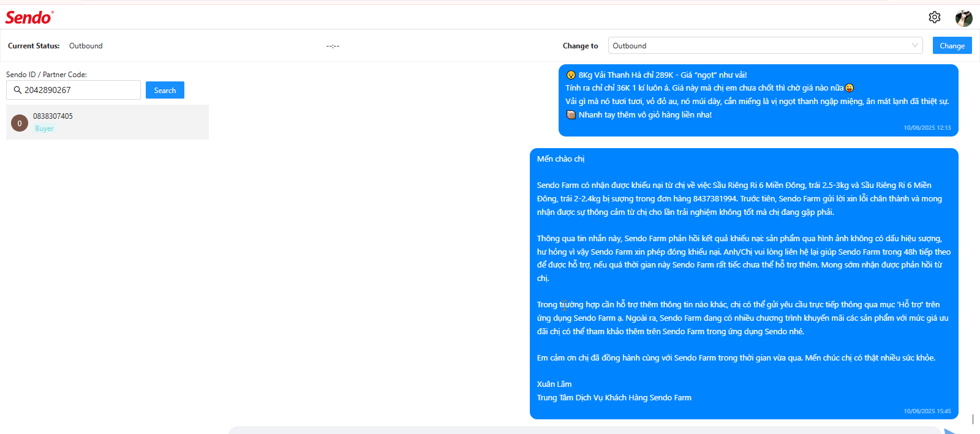
Task: Click the paragraph starting Em cảm ơn chị
Action: click(736, 358)
